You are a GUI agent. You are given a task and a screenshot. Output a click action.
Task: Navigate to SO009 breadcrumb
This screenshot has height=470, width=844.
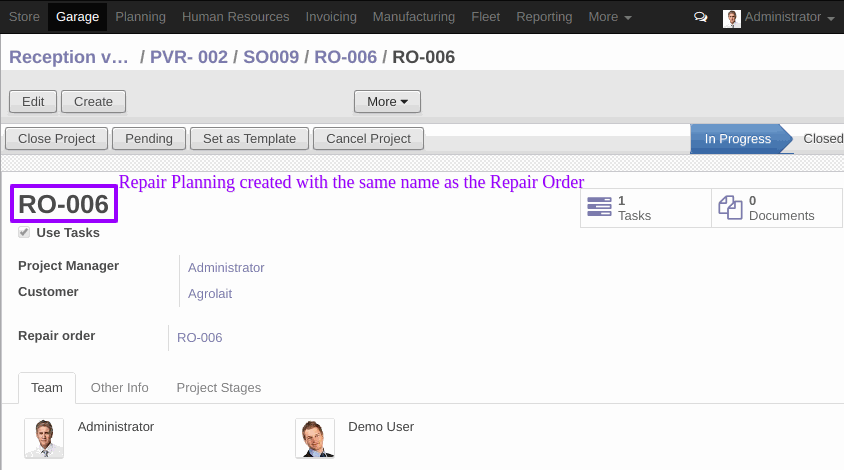click(271, 57)
